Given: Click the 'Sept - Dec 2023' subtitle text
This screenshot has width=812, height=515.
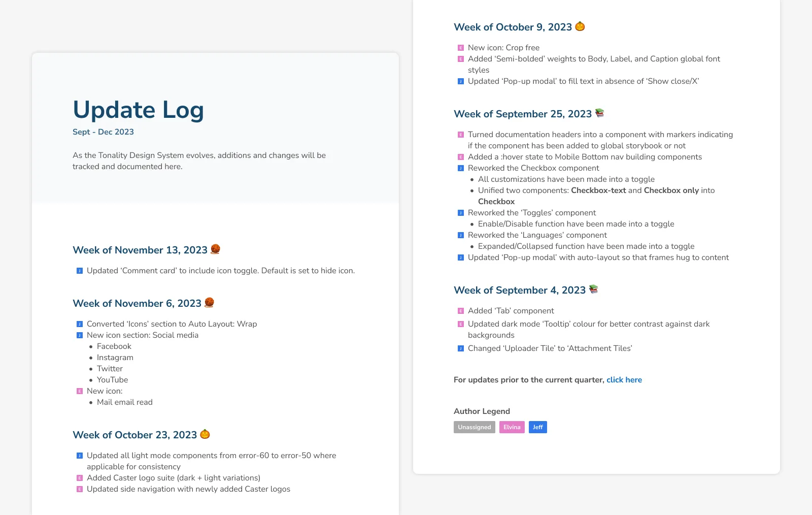Looking at the screenshot, I should (103, 132).
